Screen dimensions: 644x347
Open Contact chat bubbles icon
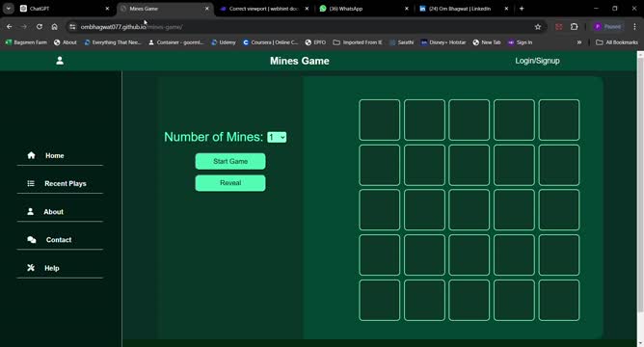coord(32,240)
